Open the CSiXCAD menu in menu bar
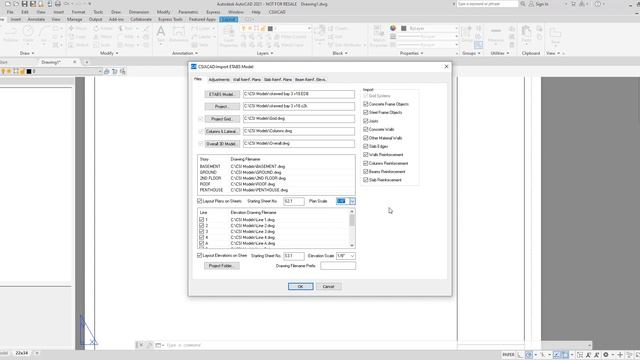Image resolution: width=640 pixels, height=360 pixels. (277, 12)
